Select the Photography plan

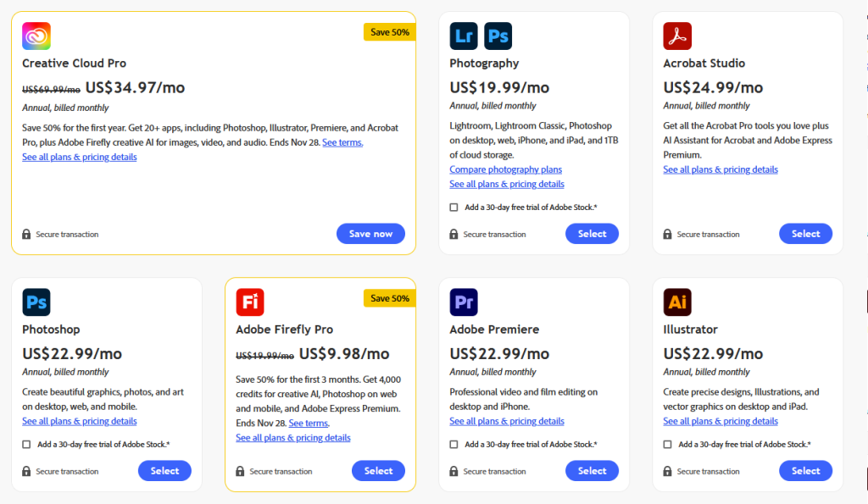[x=592, y=234]
